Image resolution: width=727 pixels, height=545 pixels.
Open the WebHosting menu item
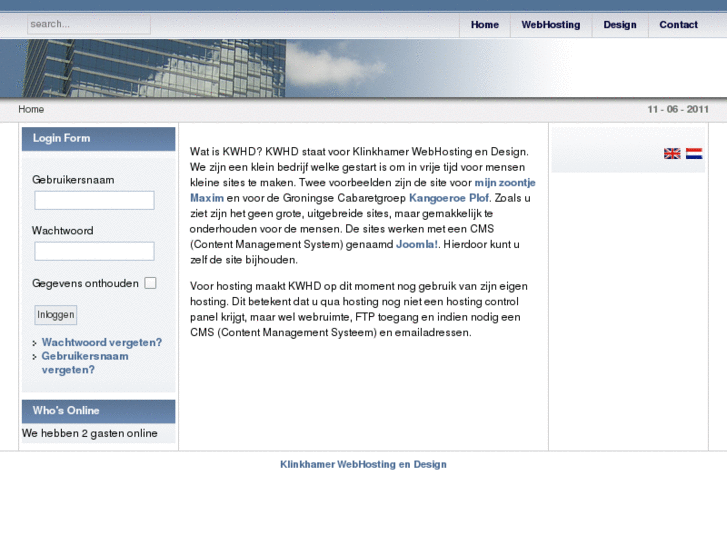point(551,25)
